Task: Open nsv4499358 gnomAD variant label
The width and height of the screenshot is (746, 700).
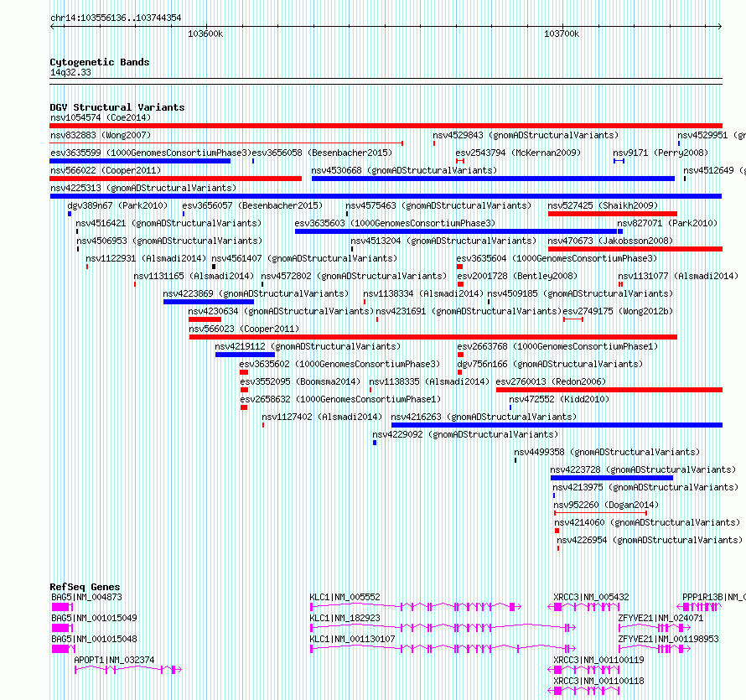Action: pyautogui.click(x=607, y=452)
